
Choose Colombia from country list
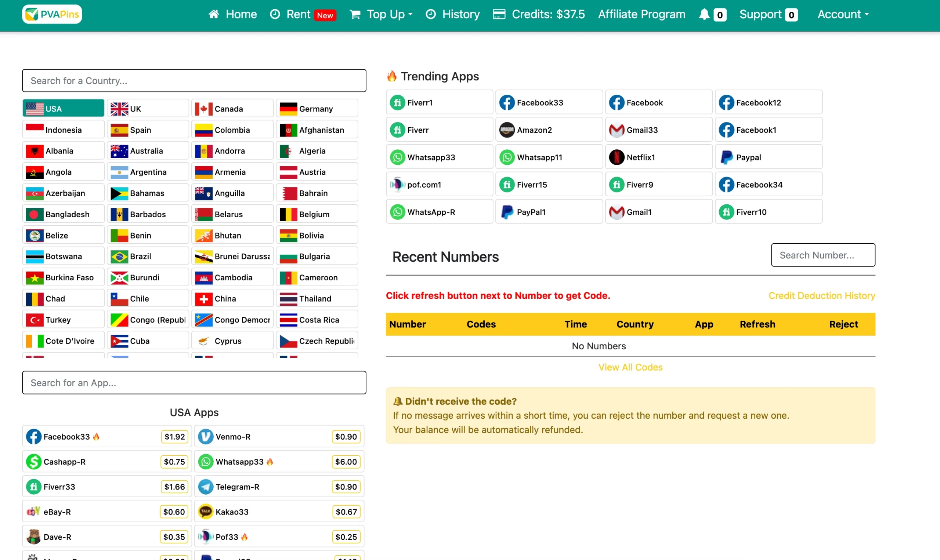[232, 130]
